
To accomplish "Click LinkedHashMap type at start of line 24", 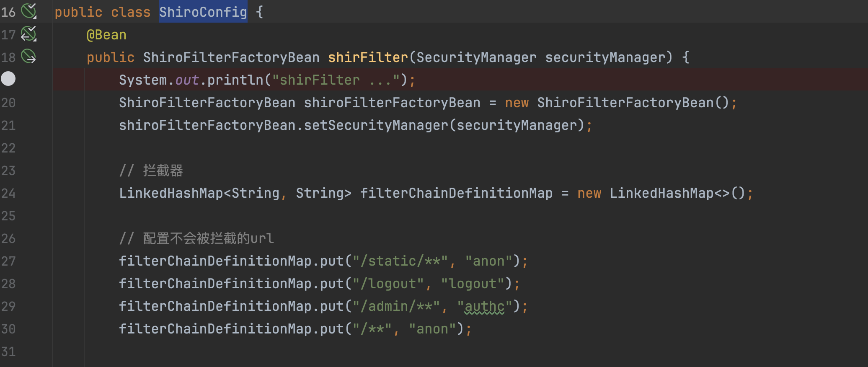I will point(171,194).
